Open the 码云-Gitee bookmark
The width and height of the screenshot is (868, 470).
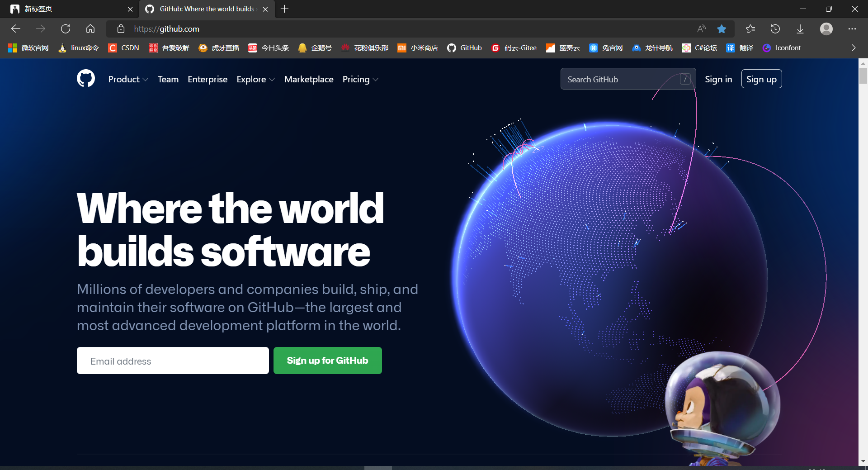click(514, 48)
